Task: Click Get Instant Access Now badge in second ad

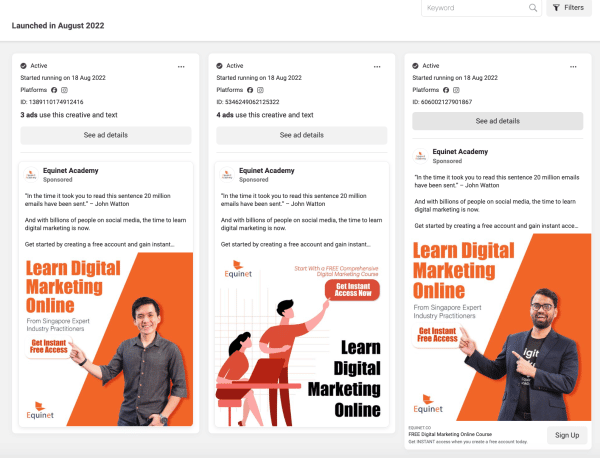Action: [x=352, y=290]
